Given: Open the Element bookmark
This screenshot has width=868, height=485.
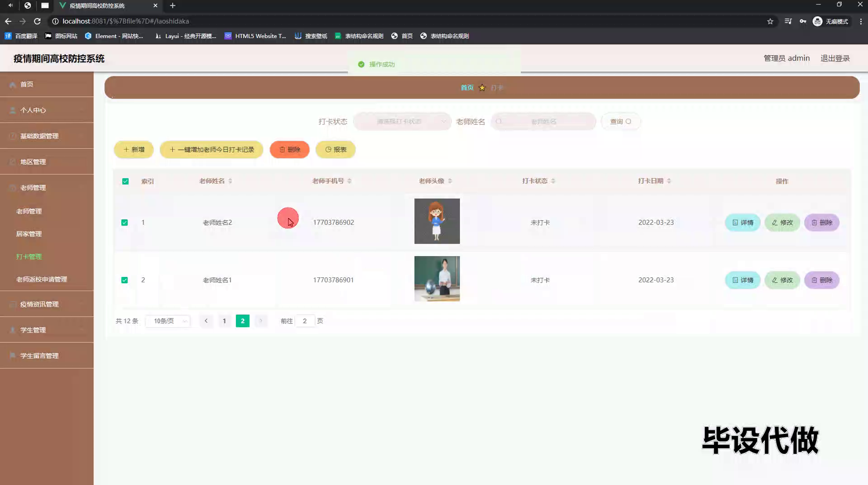Looking at the screenshot, I should click(114, 36).
